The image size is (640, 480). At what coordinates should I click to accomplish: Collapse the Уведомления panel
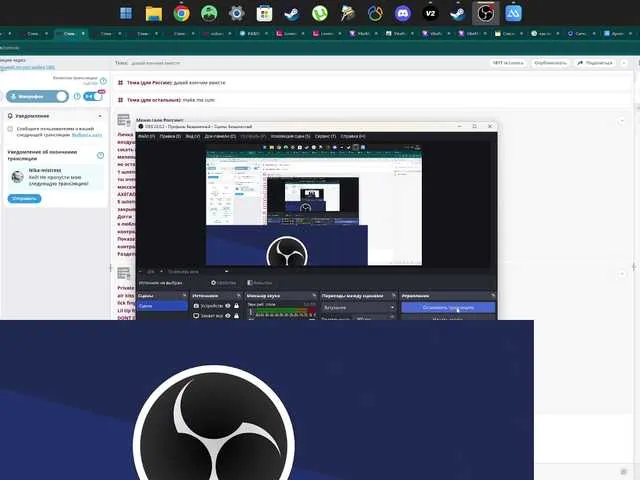pos(99,116)
